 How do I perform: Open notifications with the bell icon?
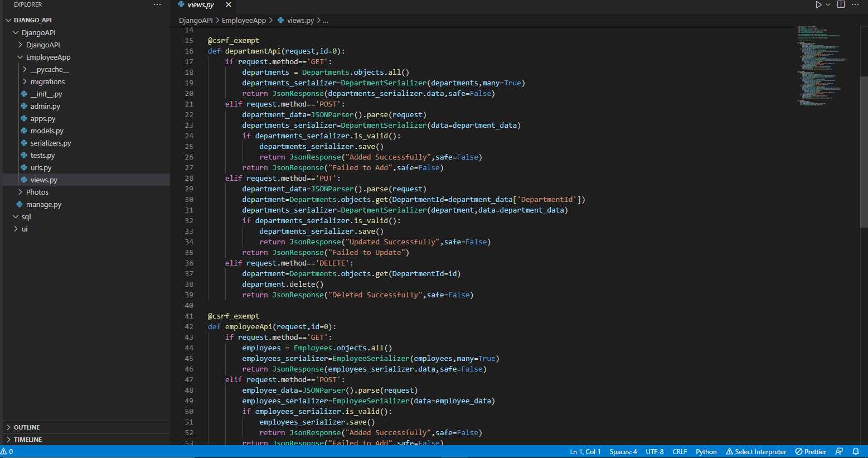[856, 452]
